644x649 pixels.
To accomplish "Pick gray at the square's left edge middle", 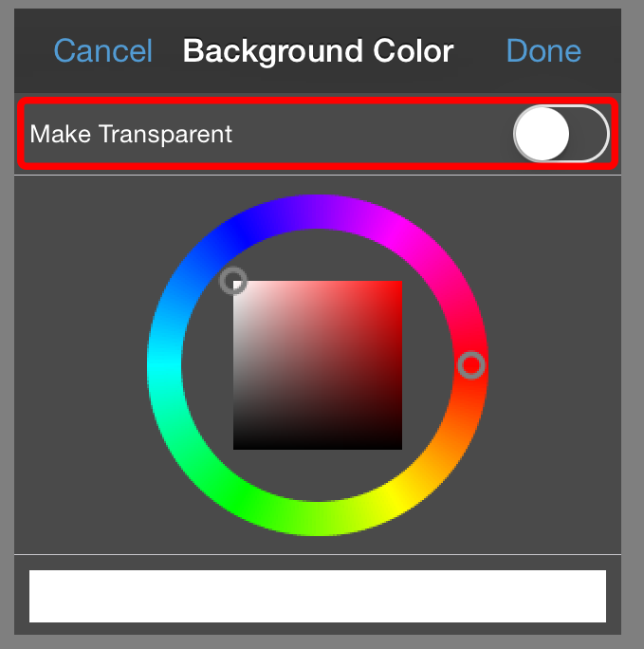I will coord(236,365).
